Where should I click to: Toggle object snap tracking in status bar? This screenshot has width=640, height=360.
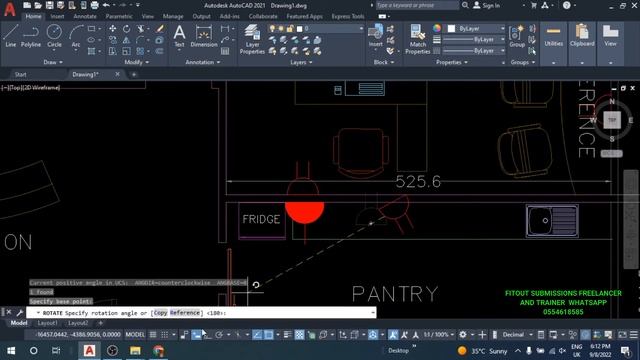pyautogui.click(x=257, y=335)
